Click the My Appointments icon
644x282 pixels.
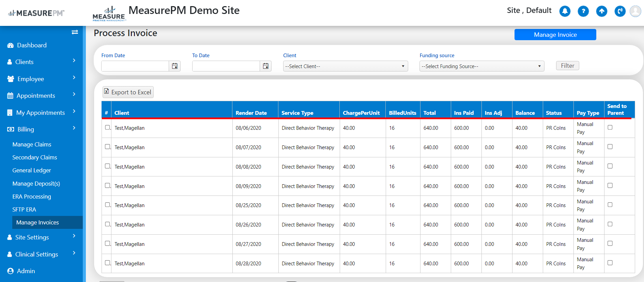(10, 112)
